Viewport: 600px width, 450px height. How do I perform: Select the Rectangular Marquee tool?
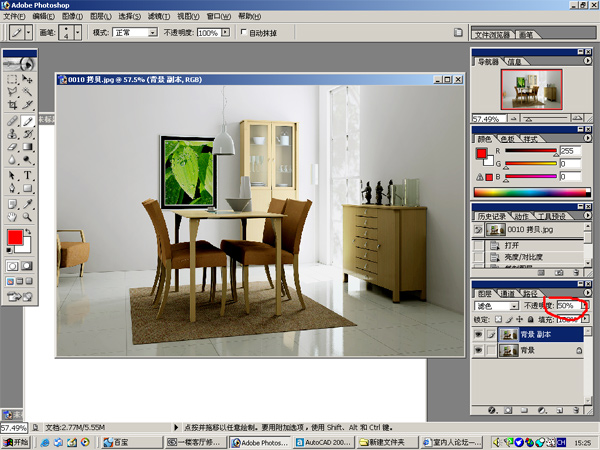click(x=12, y=79)
